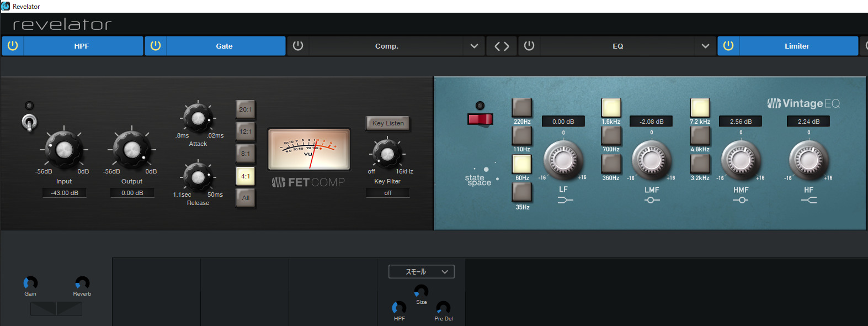
Task: Open the スモール reverb type dropdown
Action: [422, 271]
